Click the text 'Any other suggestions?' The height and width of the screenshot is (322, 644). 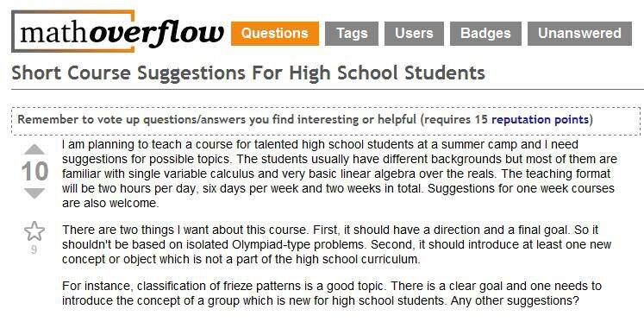[x=515, y=300]
